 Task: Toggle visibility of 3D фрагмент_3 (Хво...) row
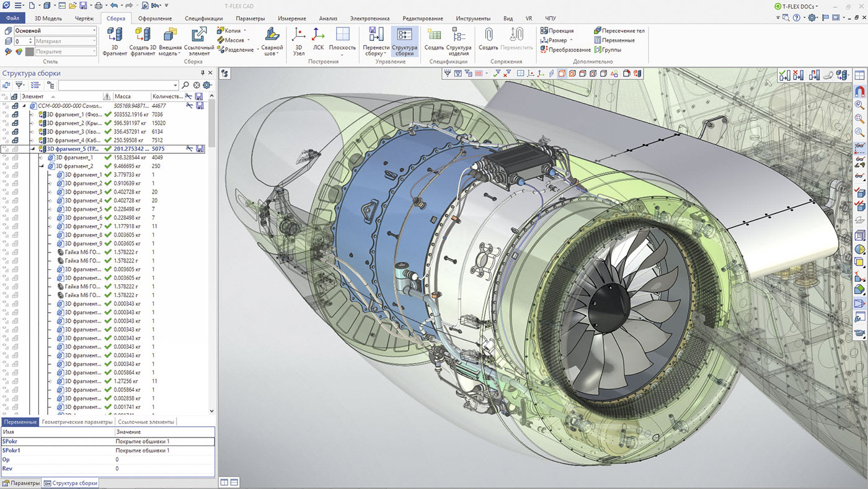6,132
